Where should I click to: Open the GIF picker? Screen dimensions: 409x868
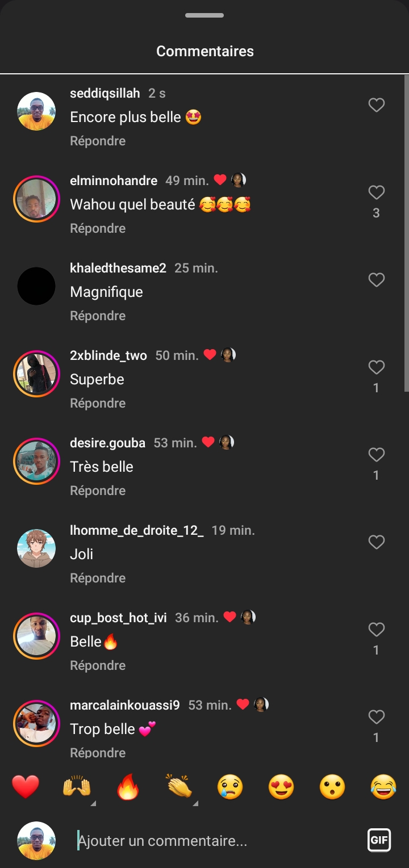click(x=379, y=840)
